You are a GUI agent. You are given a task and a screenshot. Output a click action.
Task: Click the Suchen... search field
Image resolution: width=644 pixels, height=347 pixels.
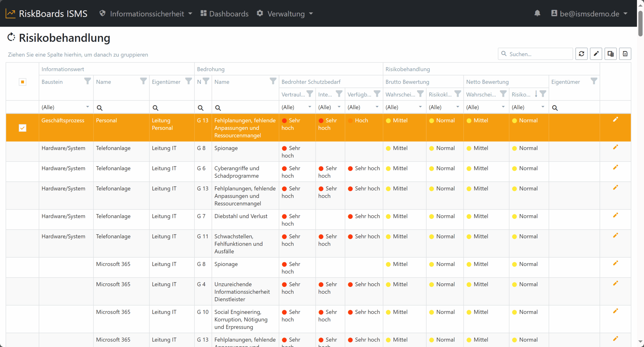[535, 54]
